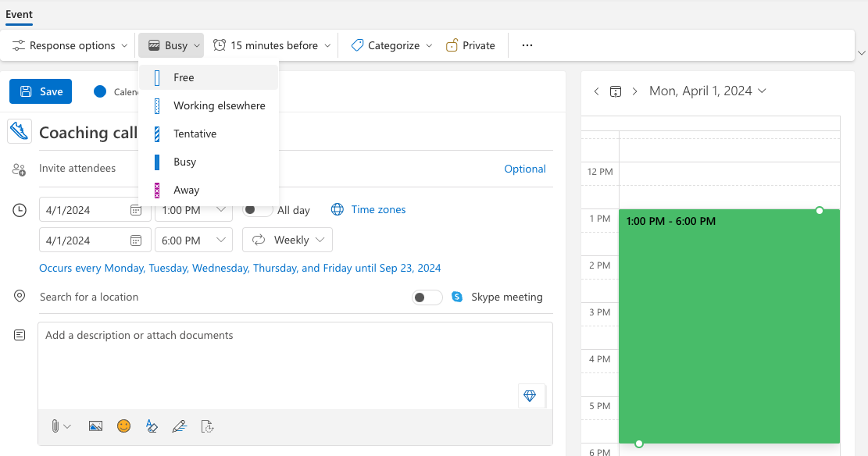The height and width of the screenshot is (456, 868).
Task: Open the more options ellipsis menu
Action: (527, 45)
